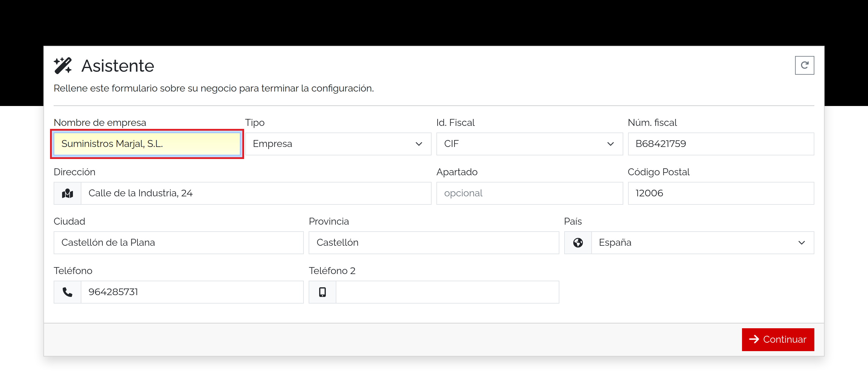Click the Dirección address input
Image resolution: width=868 pixels, height=371 pixels.
coord(256,193)
